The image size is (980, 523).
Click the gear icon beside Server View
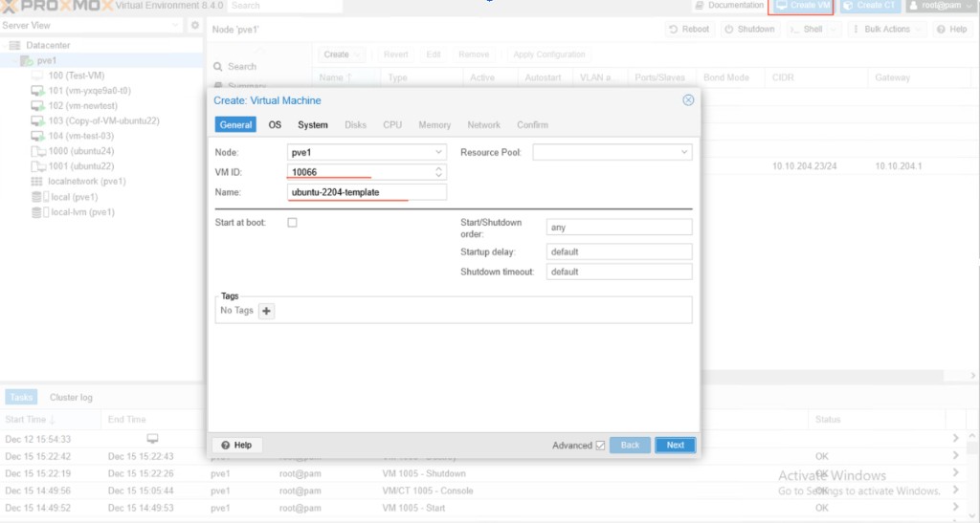[x=195, y=26]
